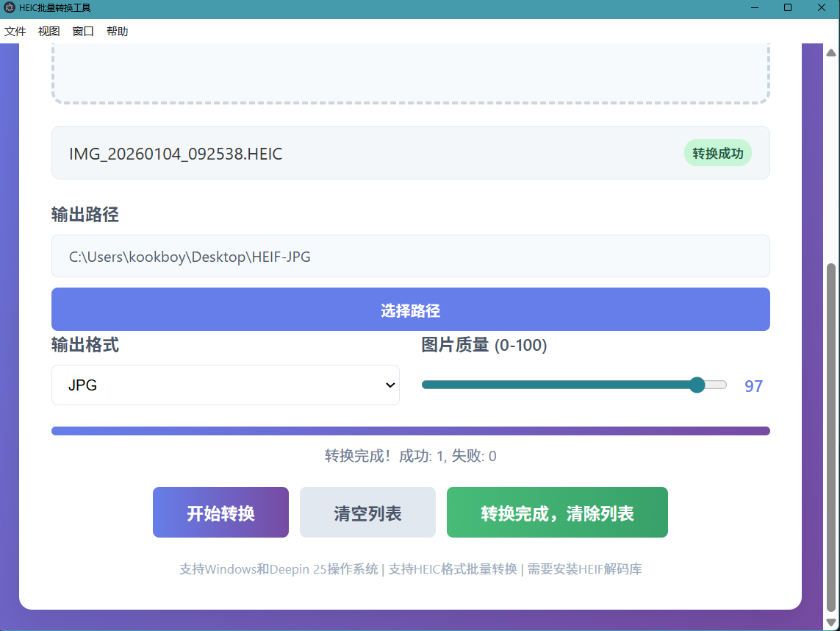Click the conversion progress bar
Screen dimensions: 840x631
click(x=410, y=431)
